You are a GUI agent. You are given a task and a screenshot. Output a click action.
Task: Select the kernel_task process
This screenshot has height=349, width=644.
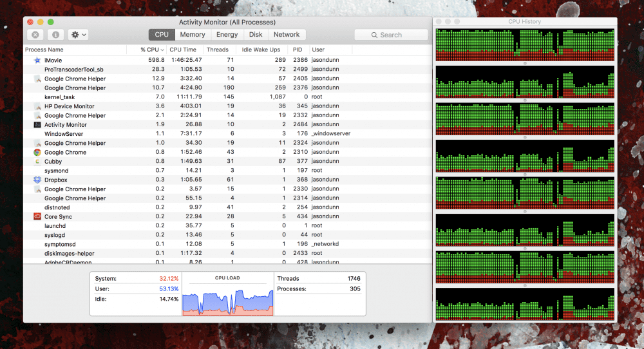click(x=227, y=97)
